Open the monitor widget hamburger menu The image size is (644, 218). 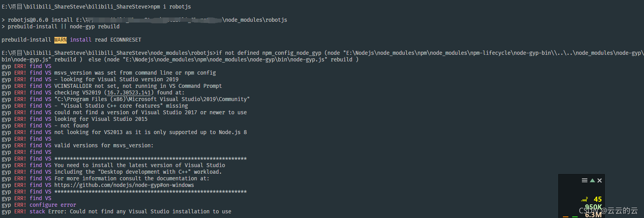click(x=585, y=180)
